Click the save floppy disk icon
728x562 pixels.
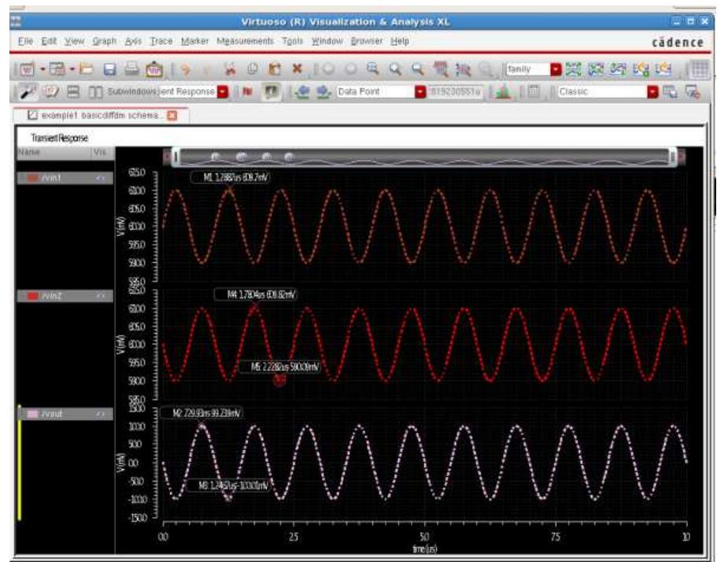[109, 69]
